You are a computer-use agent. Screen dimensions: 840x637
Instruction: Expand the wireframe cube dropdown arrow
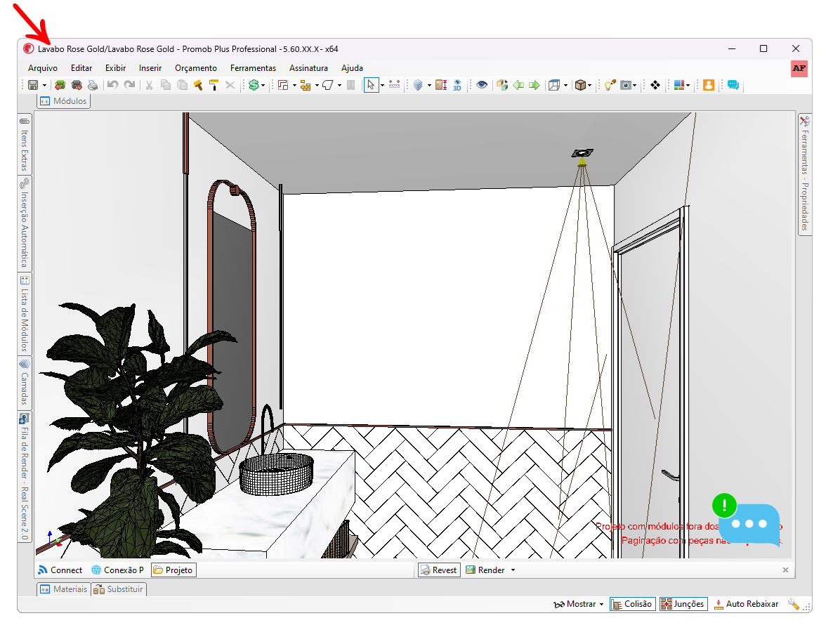(565, 85)
